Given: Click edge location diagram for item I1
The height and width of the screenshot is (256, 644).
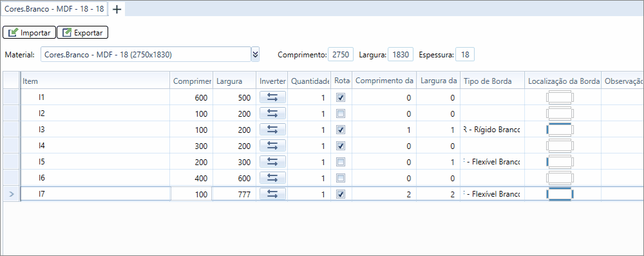Looking at the screenshot, I should coord(560,97).
